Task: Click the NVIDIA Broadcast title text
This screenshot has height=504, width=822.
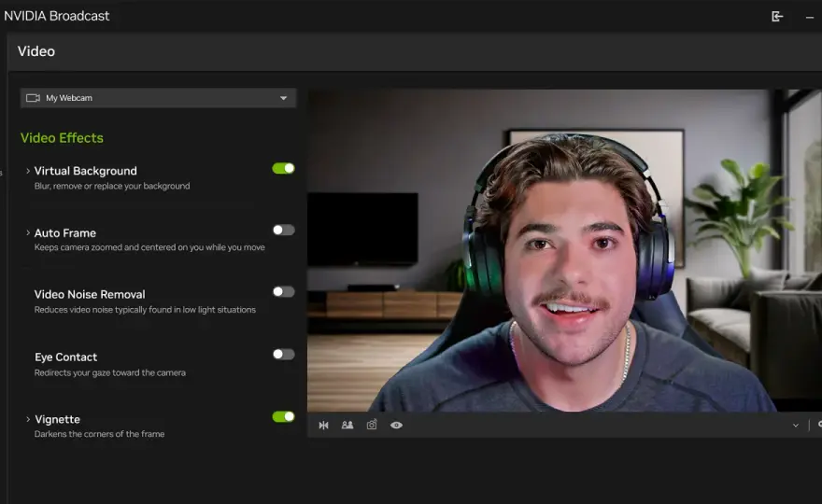Action: tap(57, 16)
